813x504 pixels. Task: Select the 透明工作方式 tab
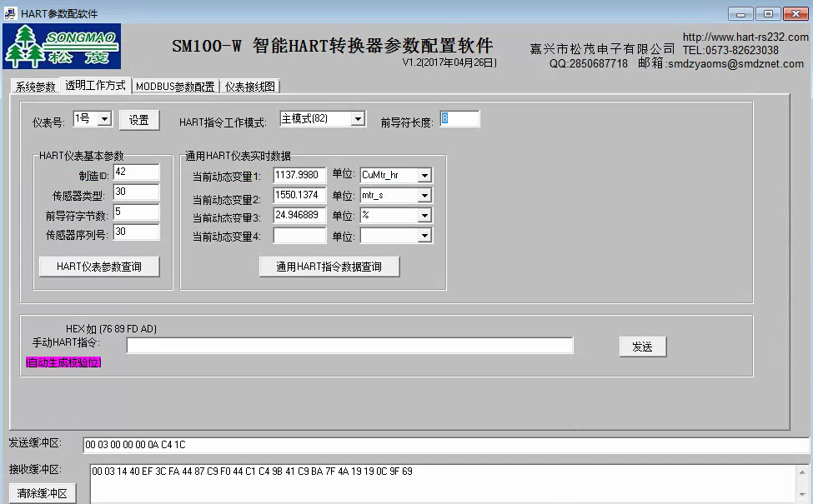95,86
